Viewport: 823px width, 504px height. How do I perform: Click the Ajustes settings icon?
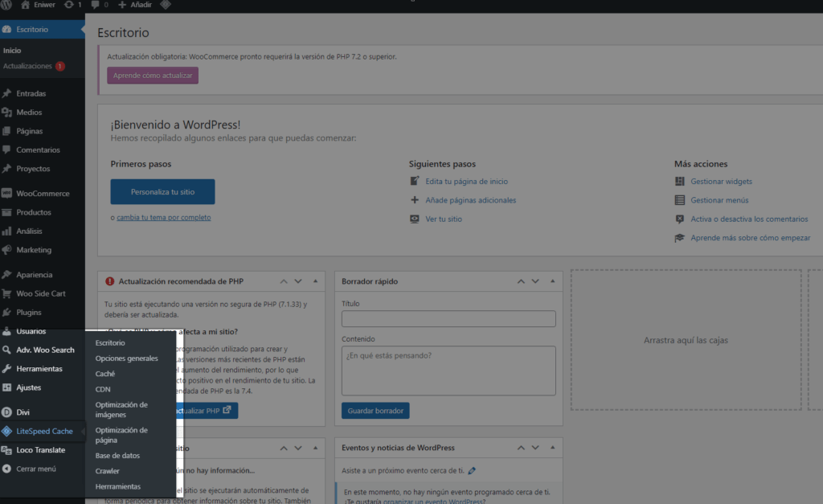point(6,387)
